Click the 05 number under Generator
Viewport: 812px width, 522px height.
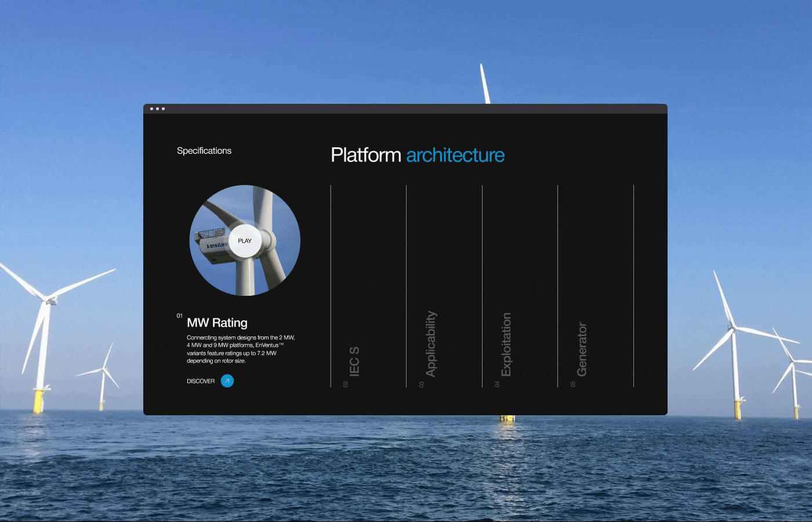click(573, 384)
